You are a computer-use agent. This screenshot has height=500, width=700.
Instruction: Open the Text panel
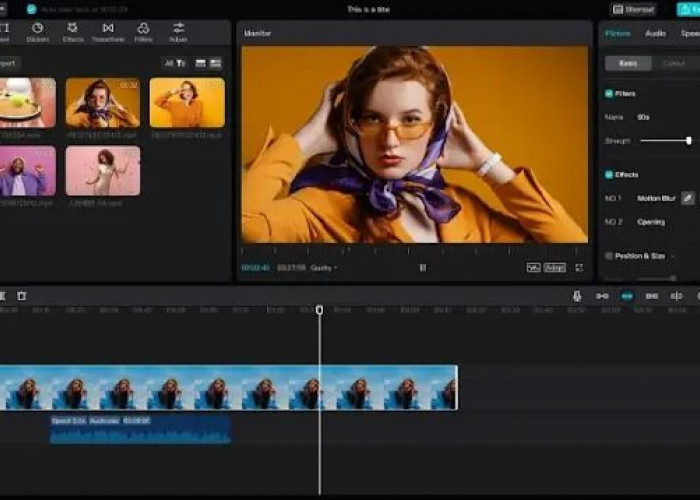click(4, 33)
